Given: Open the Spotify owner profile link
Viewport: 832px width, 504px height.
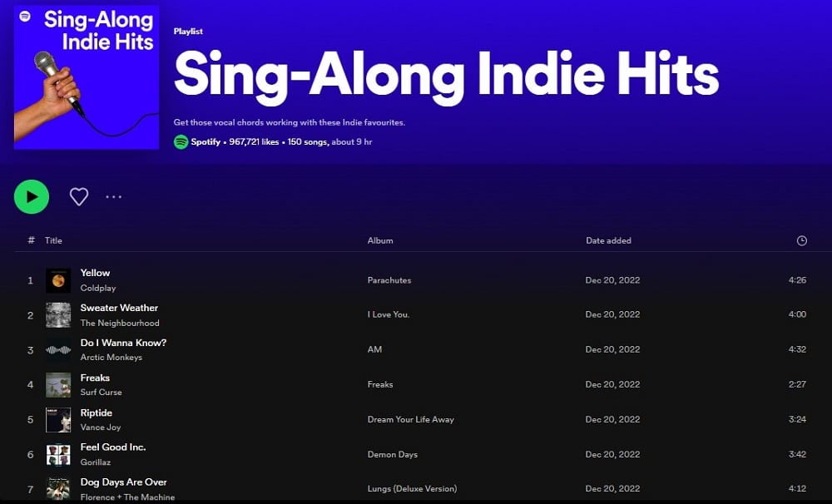Looking at the screenshot, I should (x=206, y=141).
